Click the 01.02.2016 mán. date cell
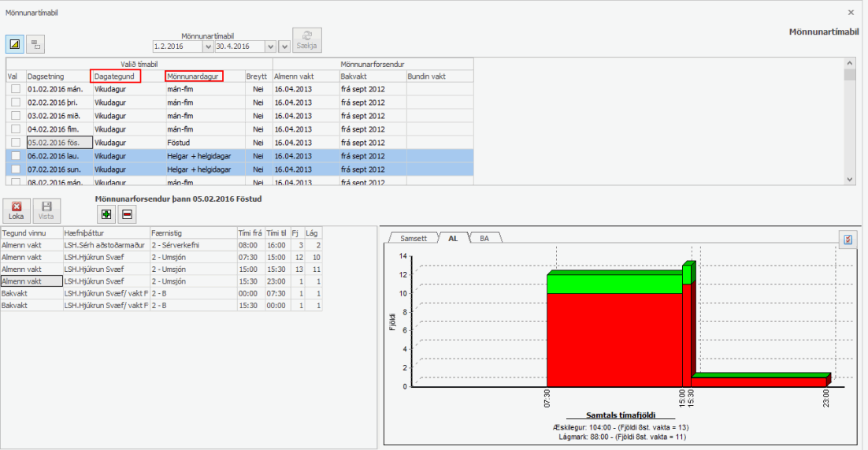 59,89
